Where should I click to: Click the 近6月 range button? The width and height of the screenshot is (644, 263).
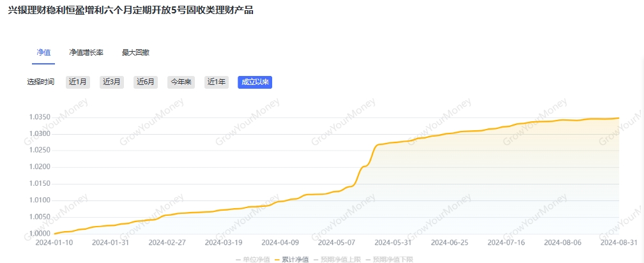(146, 82)
